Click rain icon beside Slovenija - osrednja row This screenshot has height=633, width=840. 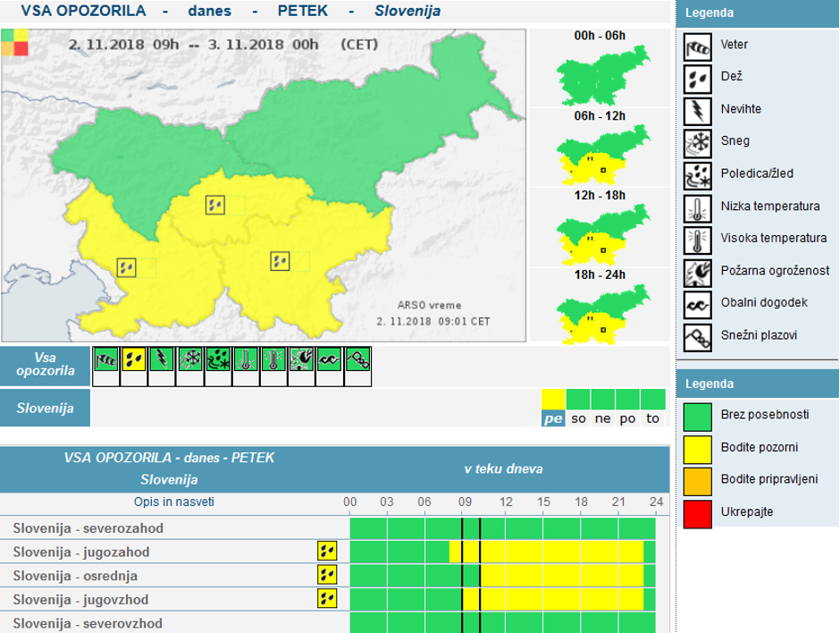[327, 575]
